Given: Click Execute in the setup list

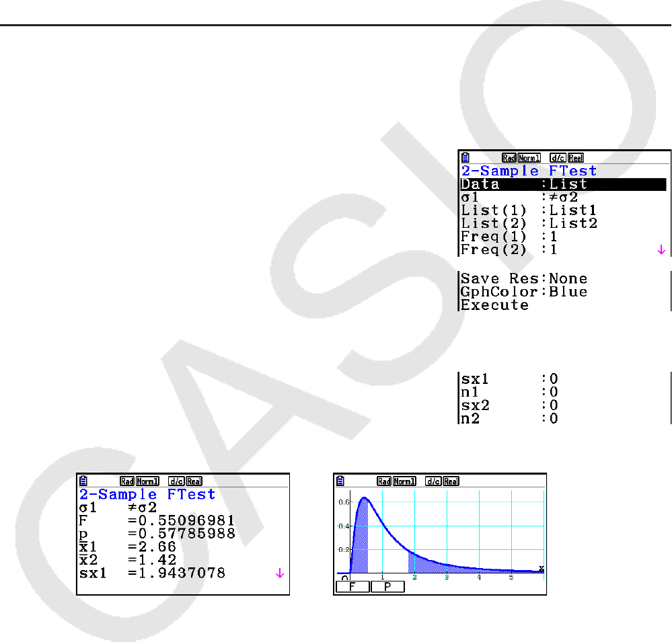Looking at the screenshot, I should 494,305.
